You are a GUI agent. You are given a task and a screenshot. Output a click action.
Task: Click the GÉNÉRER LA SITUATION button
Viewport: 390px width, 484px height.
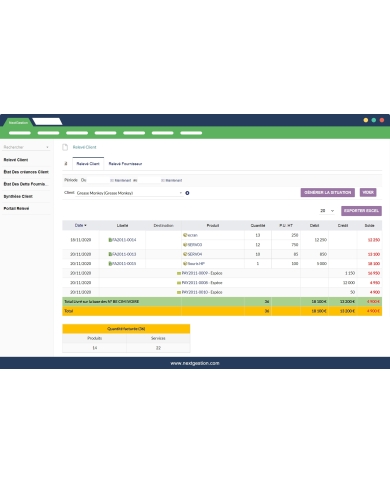[x=328, y=192]
